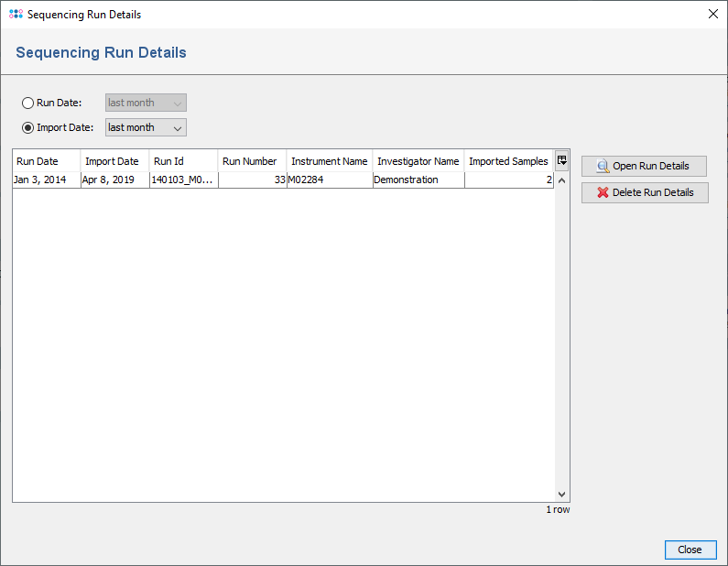Image resolution: width=728 pixels, height=566 pixels.
Task: Click Open Run Details button
Action: [644, 166]
